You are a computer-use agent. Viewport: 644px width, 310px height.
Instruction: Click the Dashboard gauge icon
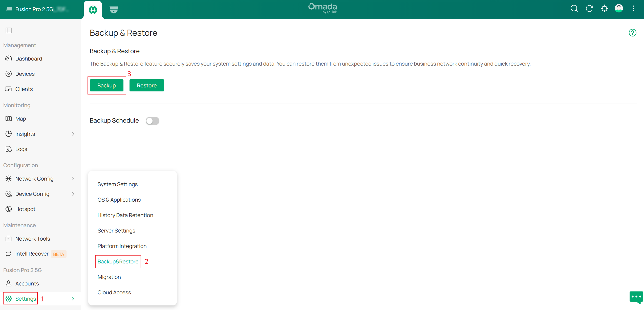pos(9,59)
